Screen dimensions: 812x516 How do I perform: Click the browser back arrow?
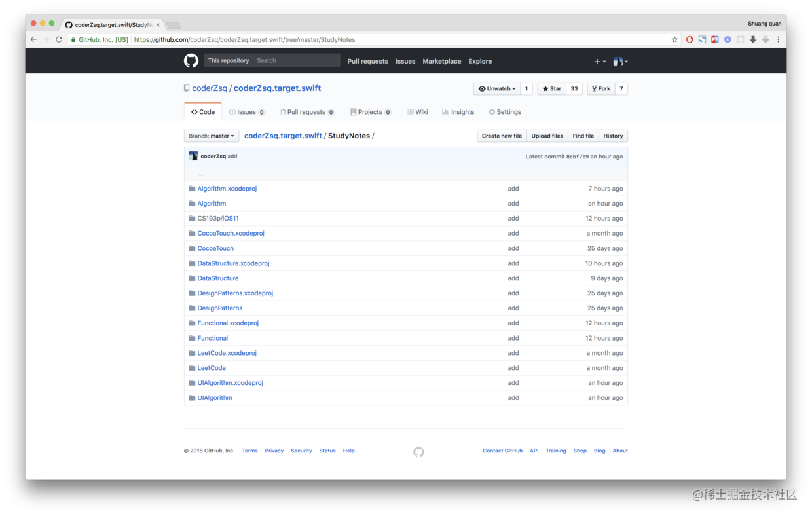33,39
